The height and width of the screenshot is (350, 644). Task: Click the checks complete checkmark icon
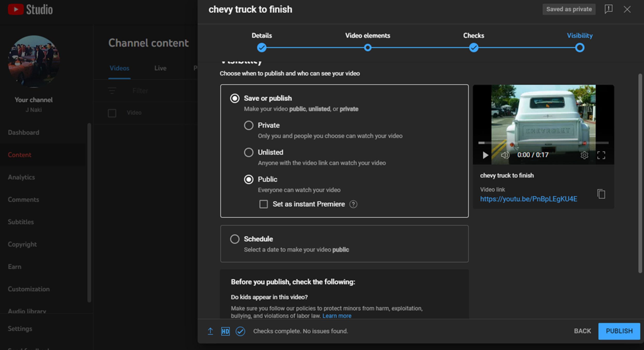[240, 331]
